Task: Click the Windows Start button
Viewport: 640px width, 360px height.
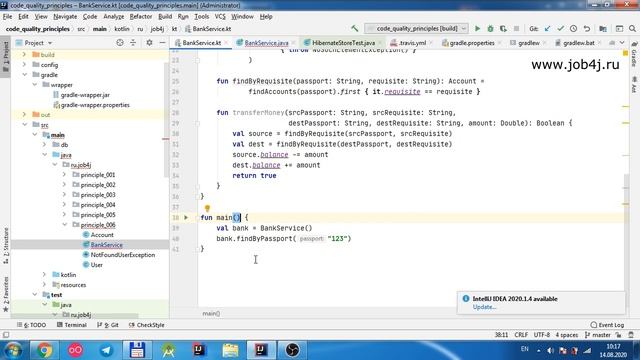Action: (x=13, y=350)
